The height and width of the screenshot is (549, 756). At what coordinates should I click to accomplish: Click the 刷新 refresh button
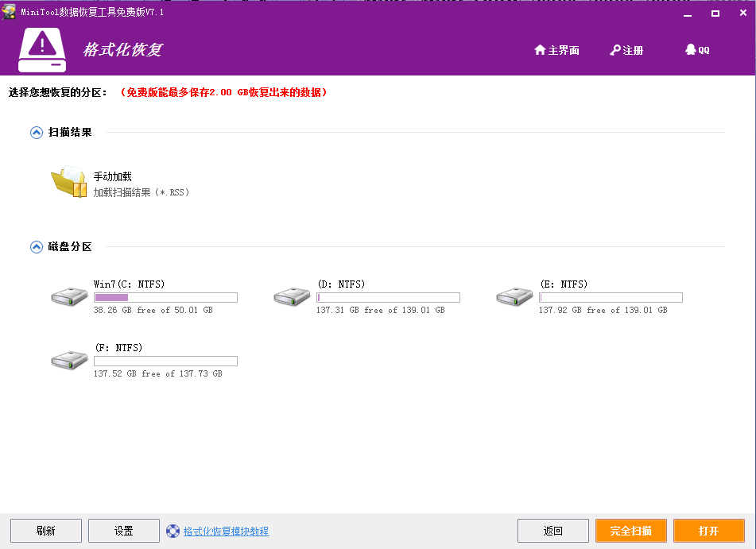pyautogui.click(x=46, y=531)
